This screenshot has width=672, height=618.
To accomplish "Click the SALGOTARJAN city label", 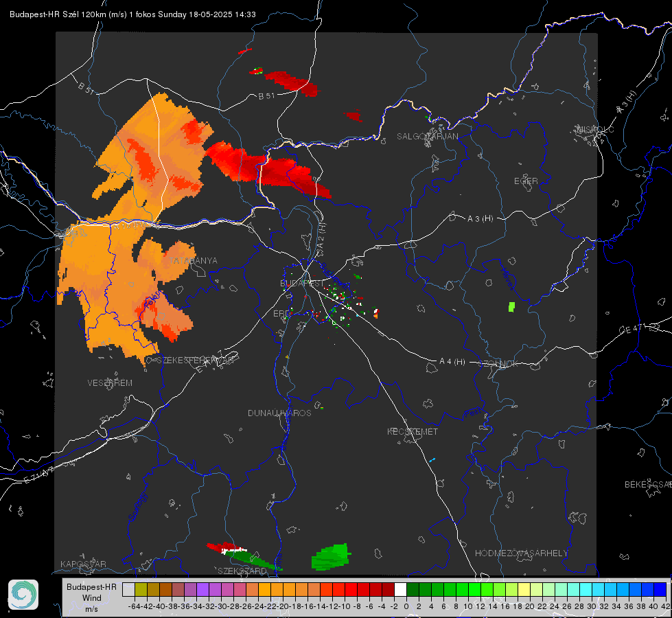I will pyautogui.click(x=427, y=137).
